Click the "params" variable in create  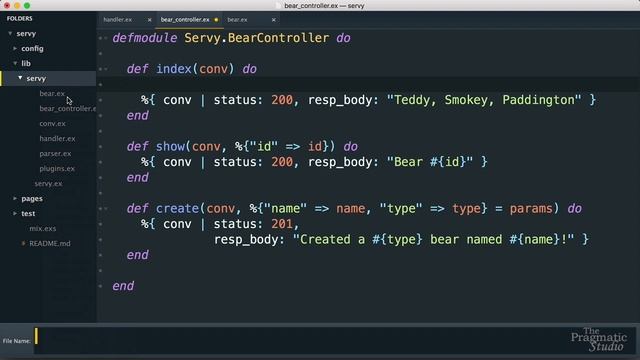531,209
